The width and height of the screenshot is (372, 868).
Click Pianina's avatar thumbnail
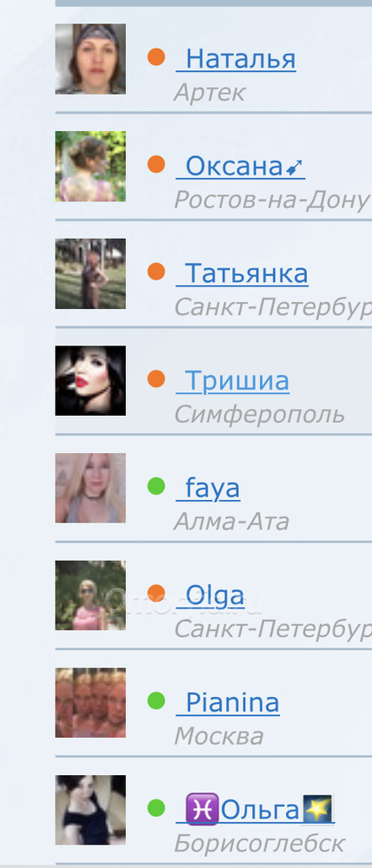(x=90, y=703)
